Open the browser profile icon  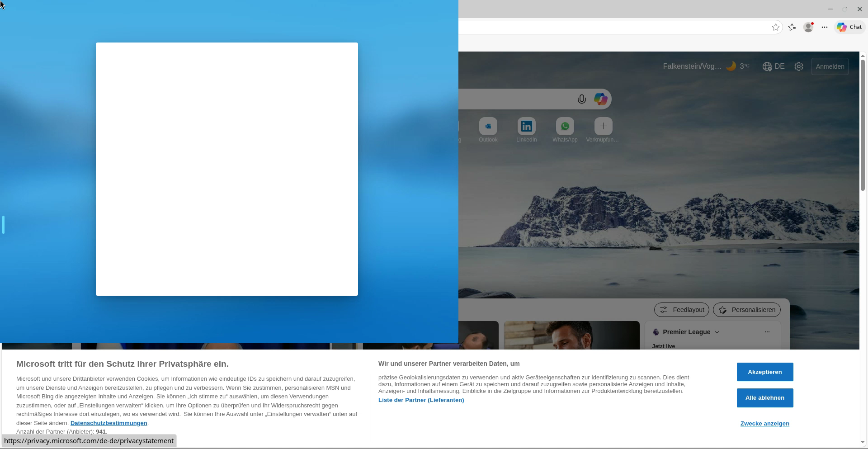pos(808,27)
